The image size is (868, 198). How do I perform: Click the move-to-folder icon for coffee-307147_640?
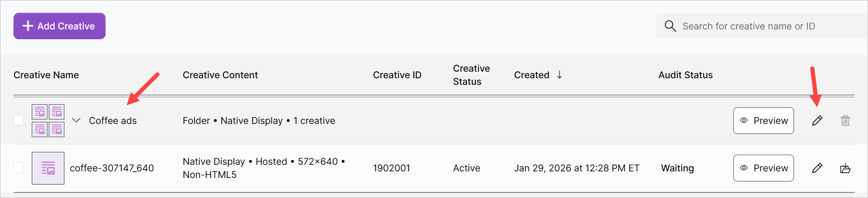pyautogui.click(x=845, y=168)
